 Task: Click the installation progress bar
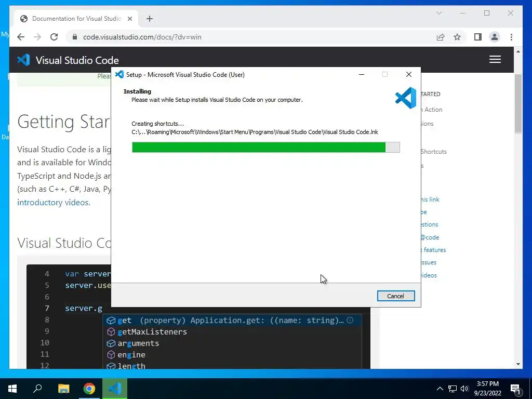point(265,147)
